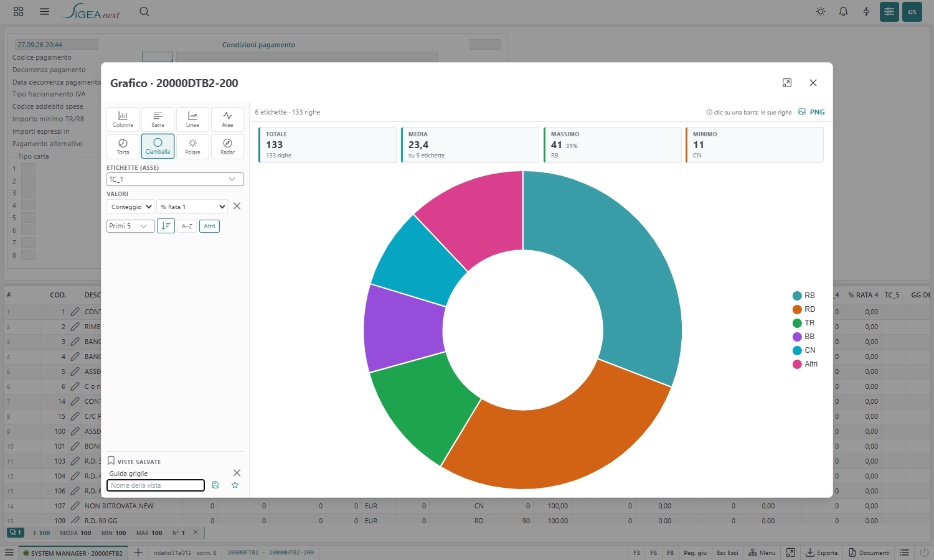Select the Ciambella chart type
The image size is (934, 560).
point(158,147)
